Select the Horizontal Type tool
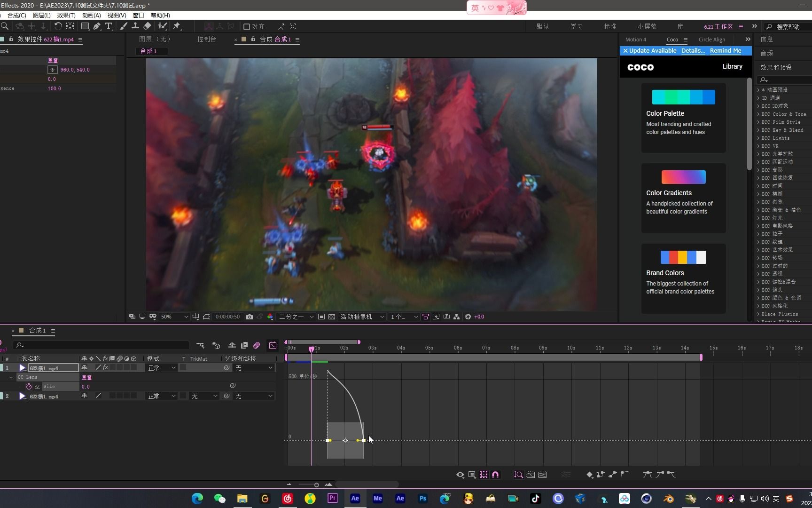The width and height of the screenshot is (812, 508). click(109, 26)
